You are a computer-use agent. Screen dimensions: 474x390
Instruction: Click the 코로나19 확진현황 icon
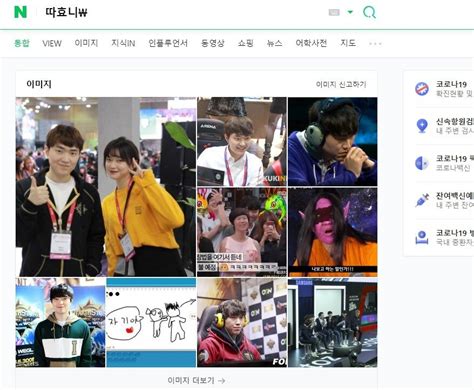(422, 89)
